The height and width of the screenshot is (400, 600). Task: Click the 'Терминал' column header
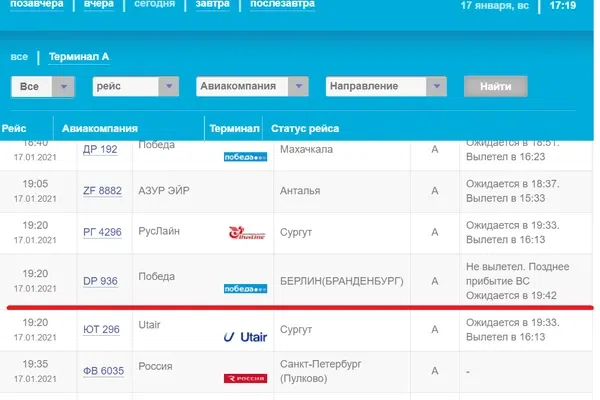pyautogui.click(x=234, y=128)
